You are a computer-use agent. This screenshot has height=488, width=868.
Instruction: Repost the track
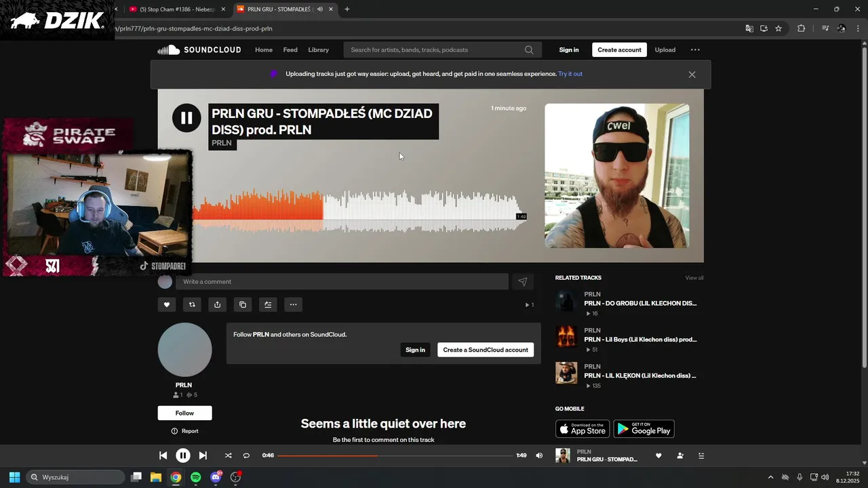[192, 304]
